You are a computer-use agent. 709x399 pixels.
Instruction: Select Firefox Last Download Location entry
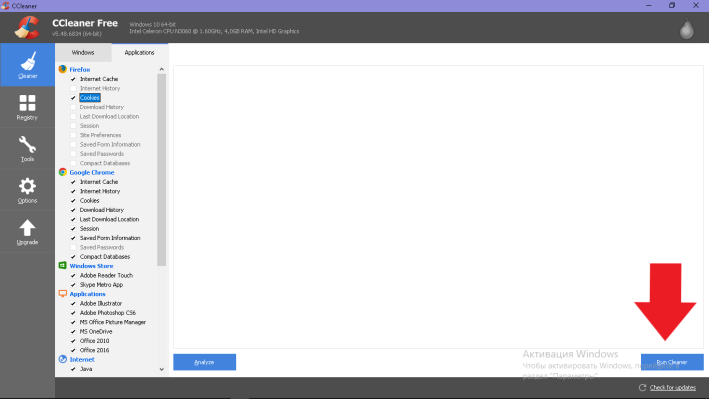(109, 116)
